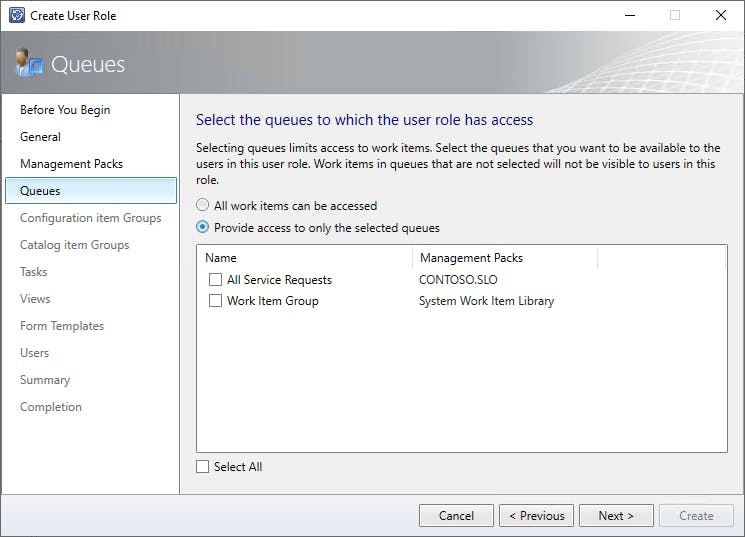Click the System Work Item Library cell
Viewport: 745px width, 537px height.
point(486,301)
